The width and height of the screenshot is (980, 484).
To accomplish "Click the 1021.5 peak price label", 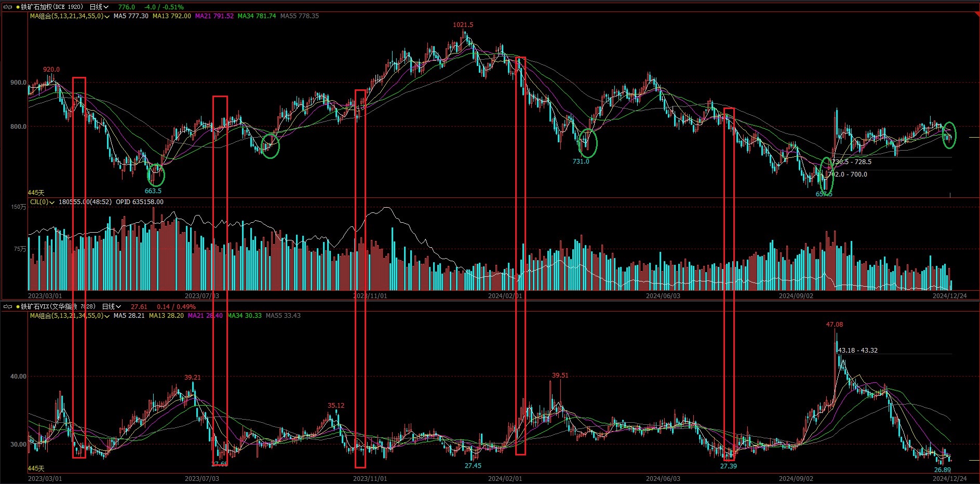I will tap(463, 25).
